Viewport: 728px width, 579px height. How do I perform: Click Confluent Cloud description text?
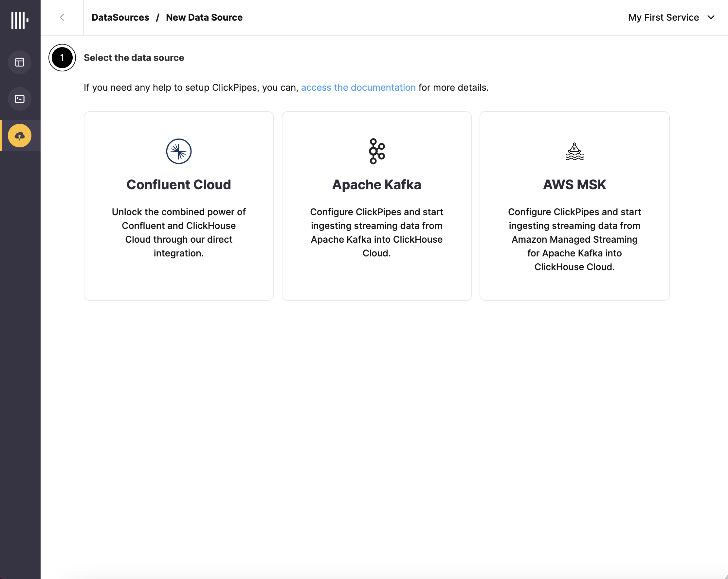coord(179,233)
